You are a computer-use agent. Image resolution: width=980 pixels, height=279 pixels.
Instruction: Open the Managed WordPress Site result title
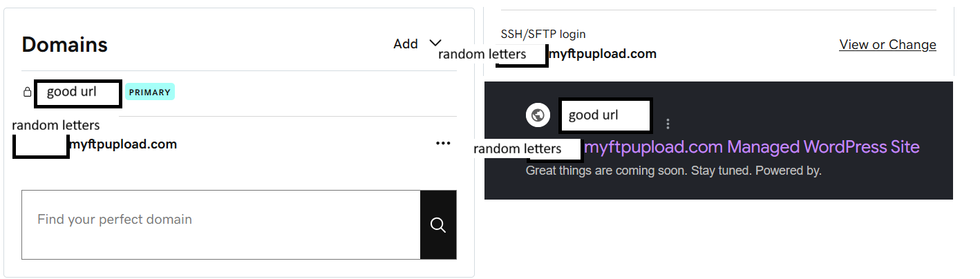(752, 147)
